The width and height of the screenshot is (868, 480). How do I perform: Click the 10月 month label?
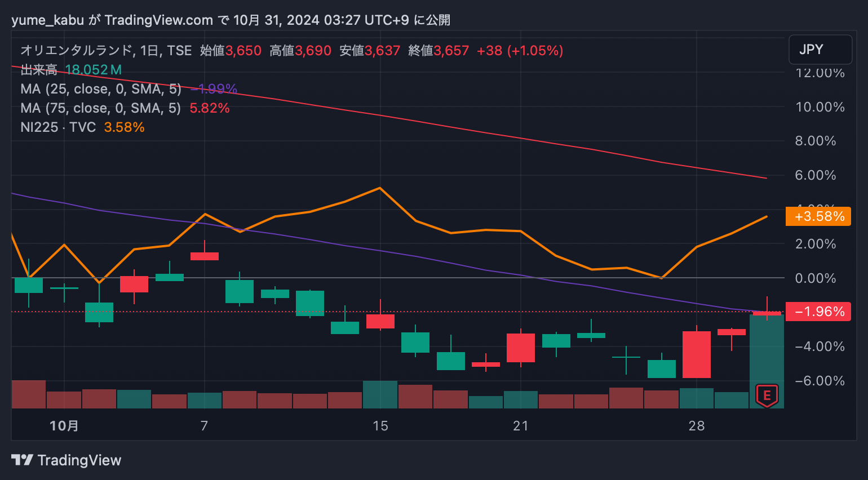pyautogui.click(x=64, y=426)
